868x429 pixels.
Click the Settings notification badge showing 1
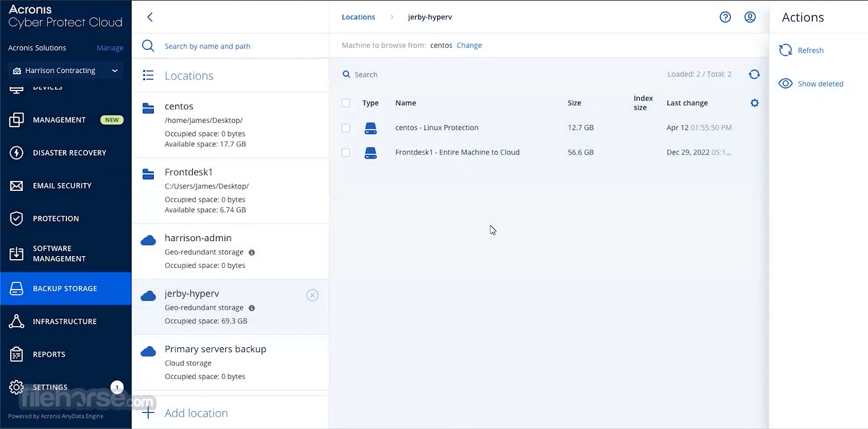[x=117, y=387]
